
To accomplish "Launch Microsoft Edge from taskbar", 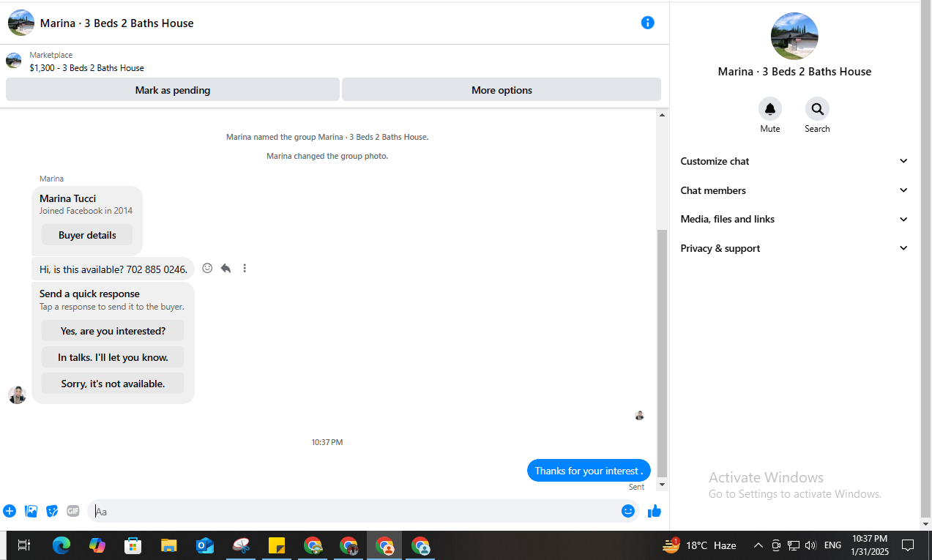I will 61,545.
